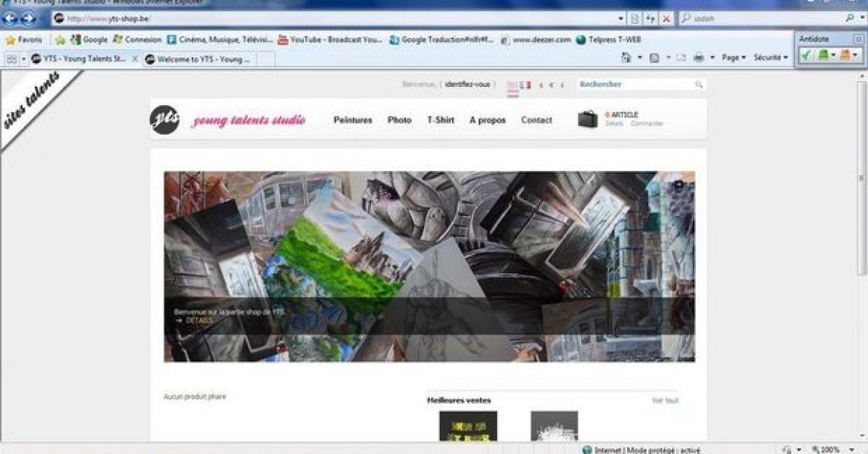Image resolution: width=868 pixels, height=454 pixels.
Task: Expand the Antidote green book dropdown arrow
Action: [833, 55]
